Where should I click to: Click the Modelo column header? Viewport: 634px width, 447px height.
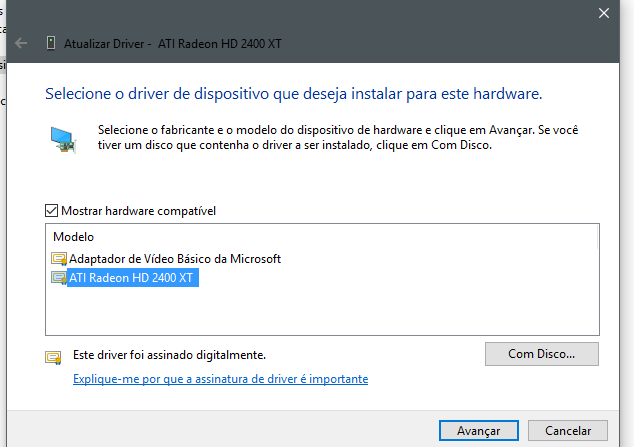[74, 237]
